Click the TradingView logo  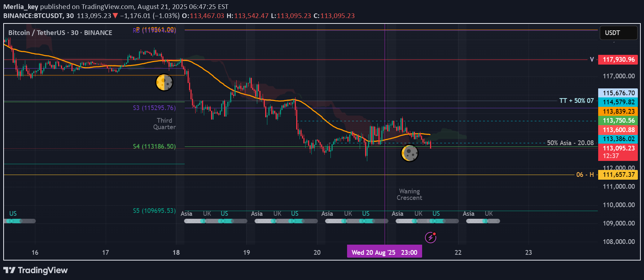coord(35,270)
